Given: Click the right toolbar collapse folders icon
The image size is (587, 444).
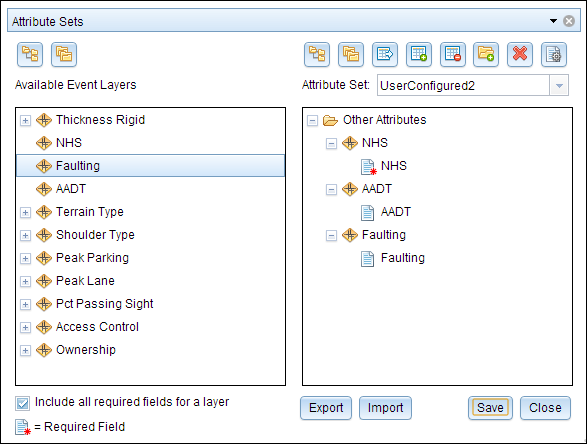Looking at the screenshot, I should pyautogui.click(x=351, y=55).
